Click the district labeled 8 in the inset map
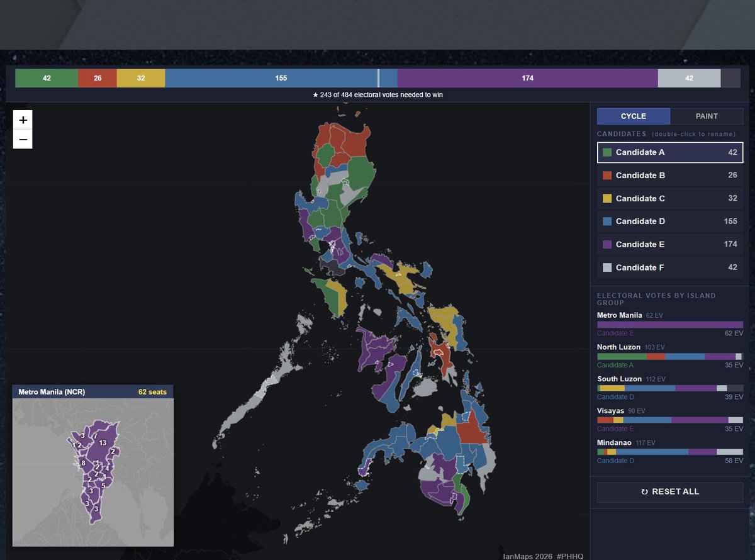This screenshot has height=560, width=755. [x=83, y=463]
